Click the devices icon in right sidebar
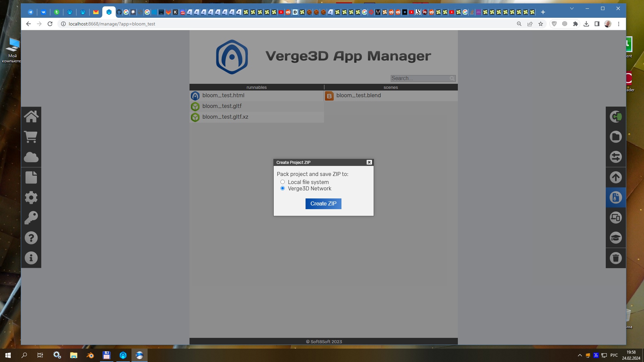This screenshot has height=362, width=644. tap(616, 218)
